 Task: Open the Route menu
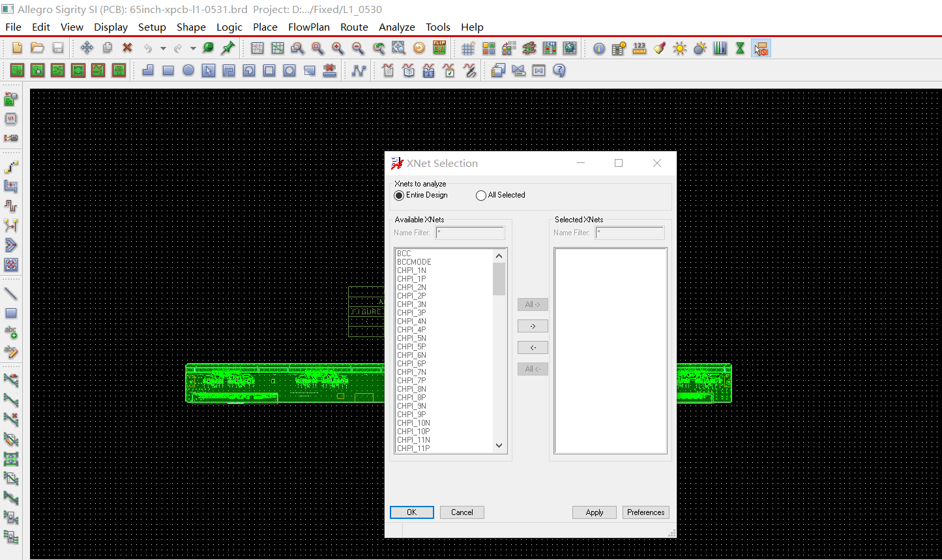click(354, 27)
